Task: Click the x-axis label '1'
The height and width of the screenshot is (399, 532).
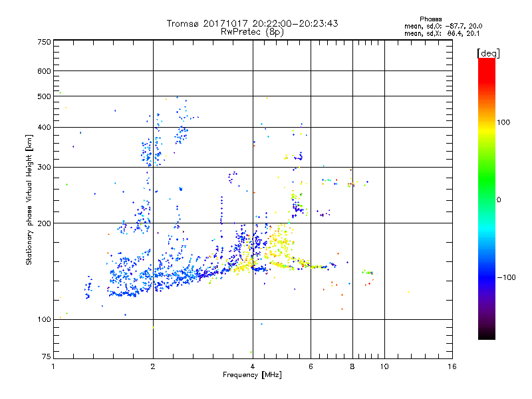Action: [53, 366]
